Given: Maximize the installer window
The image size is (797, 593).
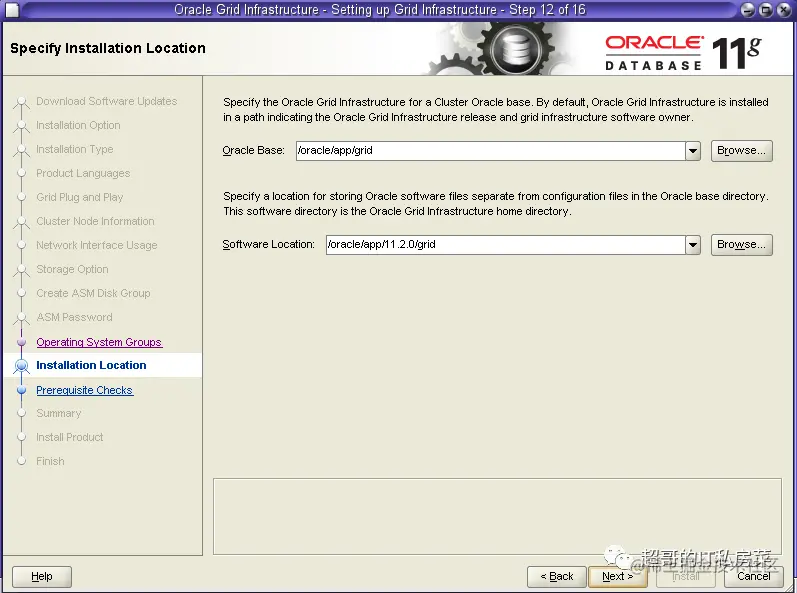Looking at the screenshot, I should [x=766, y=10].
